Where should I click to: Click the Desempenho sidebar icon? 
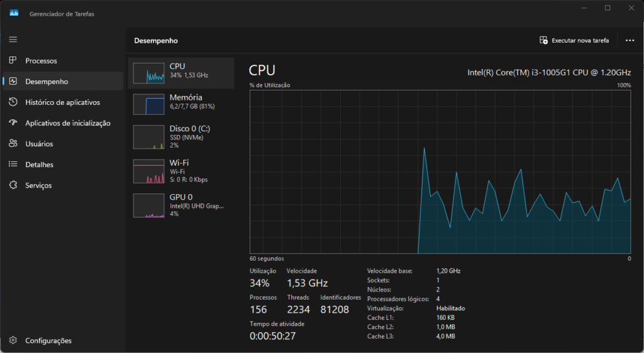coord(13,81)
